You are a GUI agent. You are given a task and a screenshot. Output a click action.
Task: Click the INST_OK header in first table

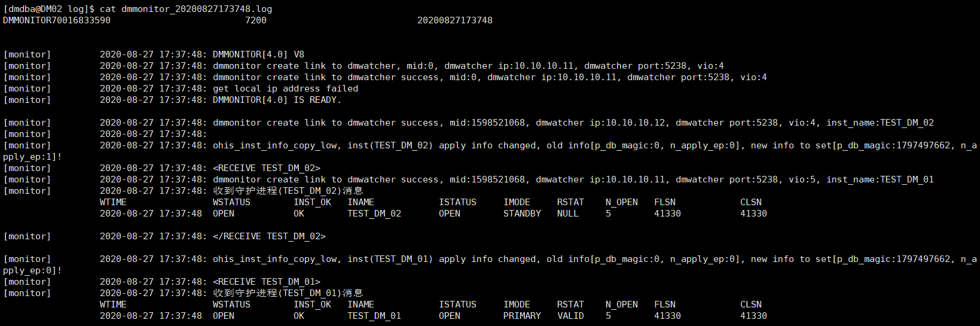pyautogui.click(x=312, y=202)
